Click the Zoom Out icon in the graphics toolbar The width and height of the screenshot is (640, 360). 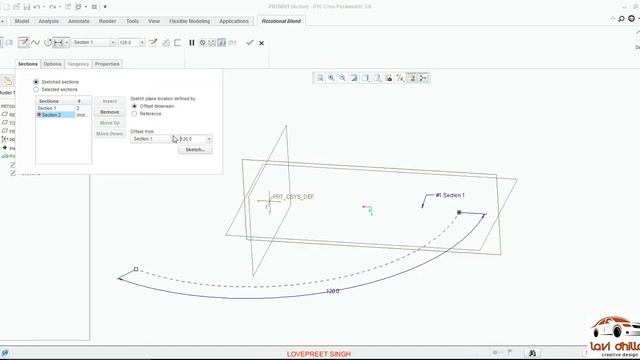(342, 78)
